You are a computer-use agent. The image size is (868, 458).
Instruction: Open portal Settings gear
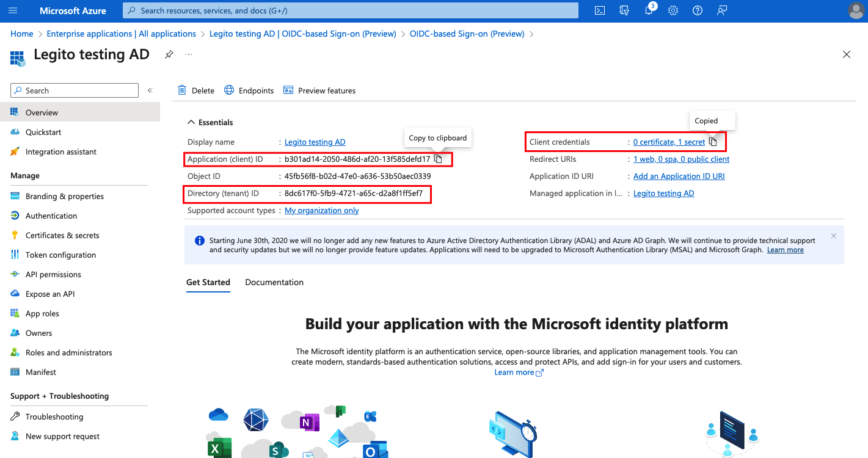[673, 10]
